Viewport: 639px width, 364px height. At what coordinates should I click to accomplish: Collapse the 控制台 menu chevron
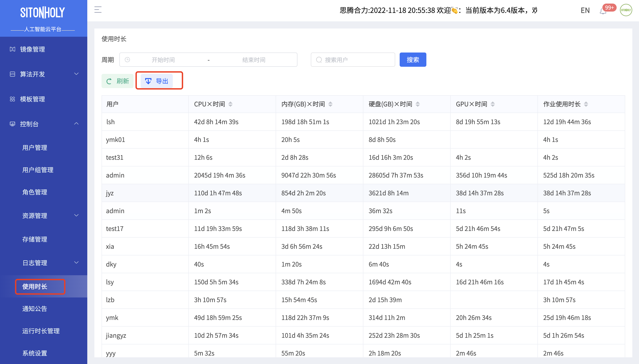[77, 123]
